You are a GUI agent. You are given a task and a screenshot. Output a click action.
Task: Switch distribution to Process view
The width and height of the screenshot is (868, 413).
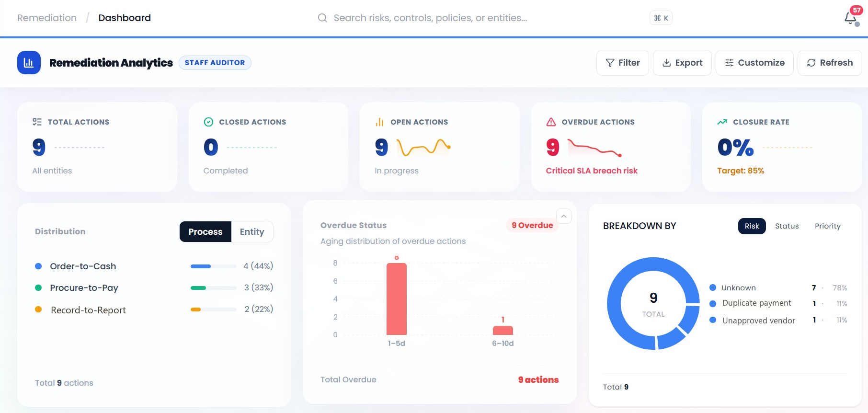point(206,232)
